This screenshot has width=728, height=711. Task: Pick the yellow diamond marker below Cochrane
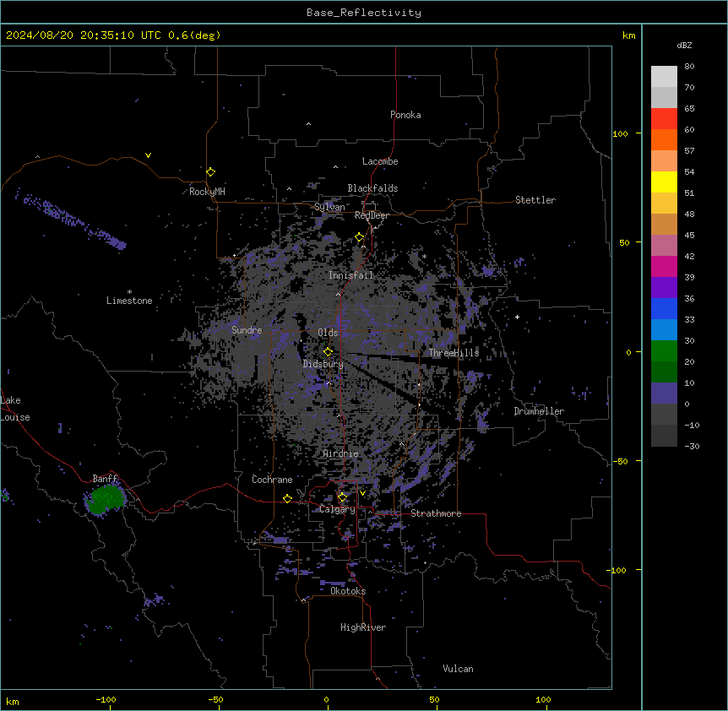(x=287, y=498)
